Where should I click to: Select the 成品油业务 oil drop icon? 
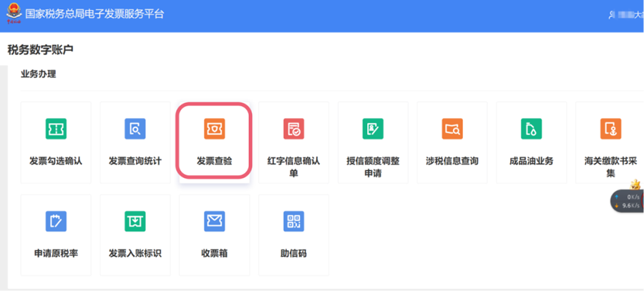[531, 129]
